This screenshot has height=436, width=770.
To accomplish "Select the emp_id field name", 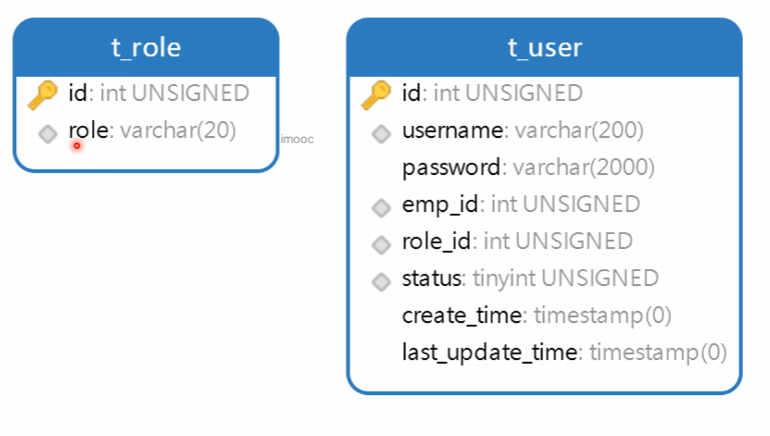I will coord(440,205).
